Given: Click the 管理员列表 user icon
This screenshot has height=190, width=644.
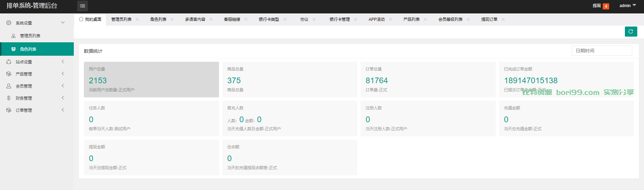Looking at the screenshot, I should click(13, 36).
